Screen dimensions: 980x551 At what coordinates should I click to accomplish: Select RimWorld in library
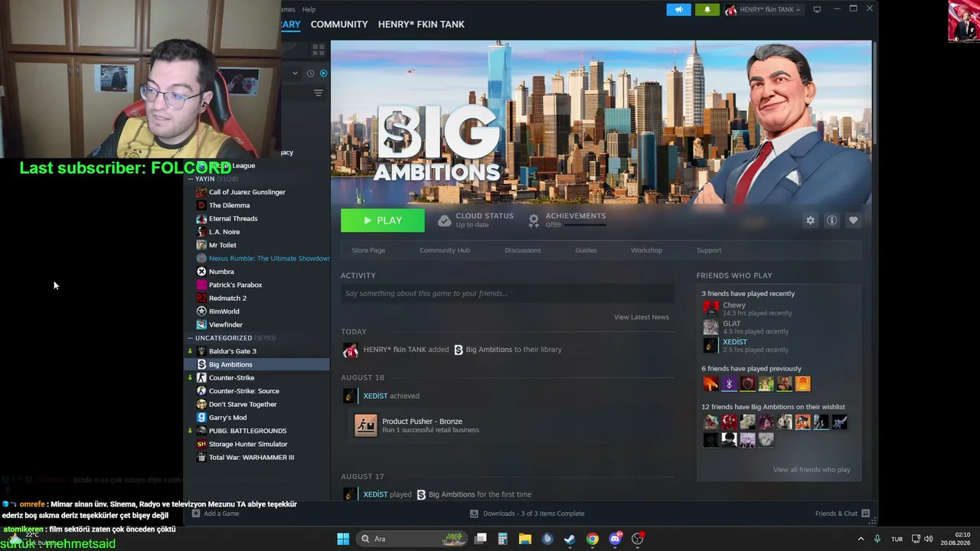coord(224,311)
